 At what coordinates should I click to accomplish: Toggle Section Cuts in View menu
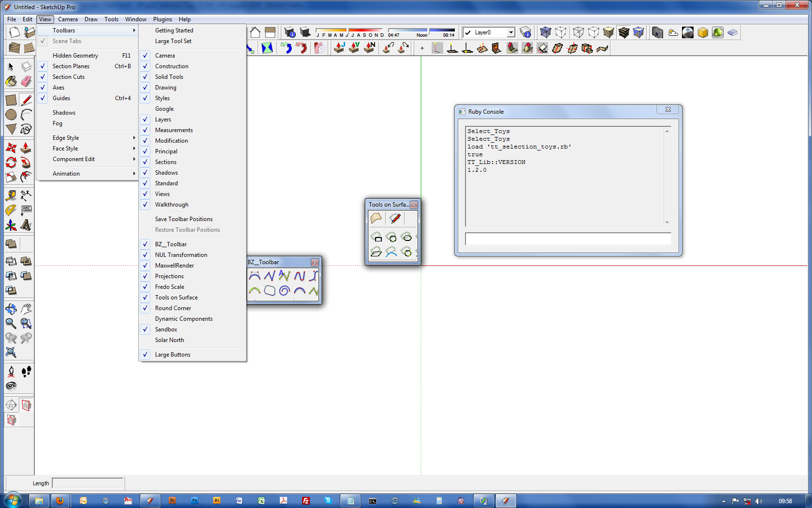pyautogui.click(x=87, y=77)
